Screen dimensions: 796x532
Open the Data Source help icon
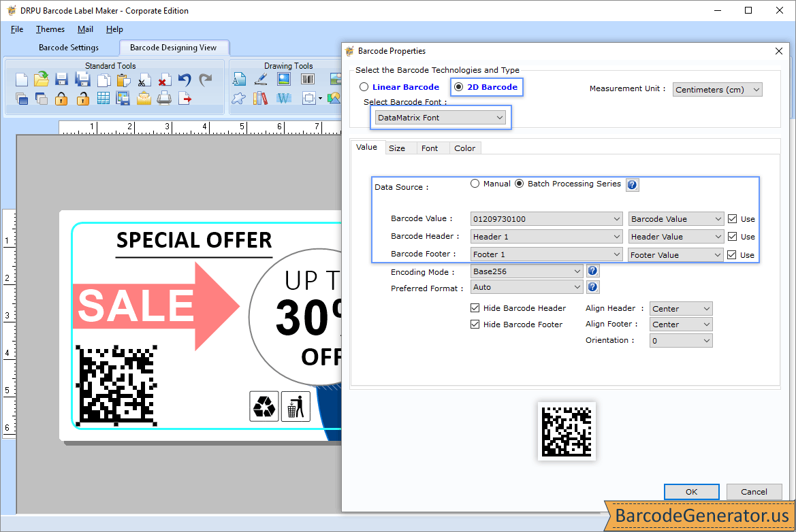(632, 185)
